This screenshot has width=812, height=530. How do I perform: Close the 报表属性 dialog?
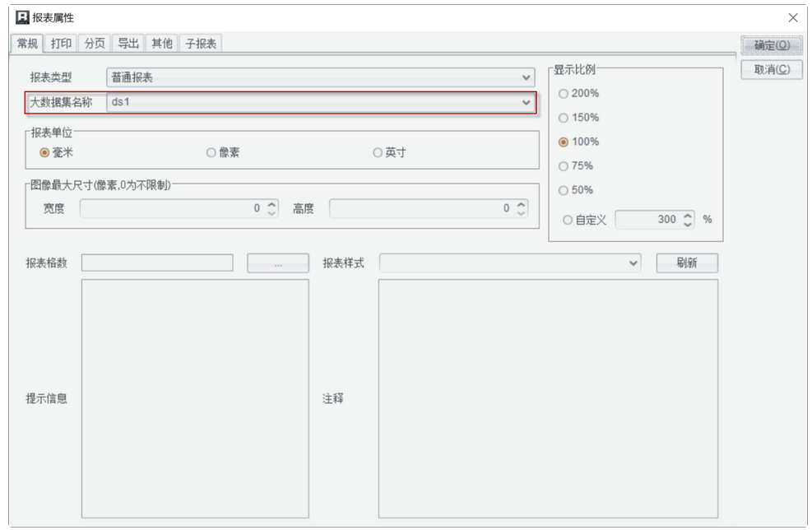click(x=792, y=17)
